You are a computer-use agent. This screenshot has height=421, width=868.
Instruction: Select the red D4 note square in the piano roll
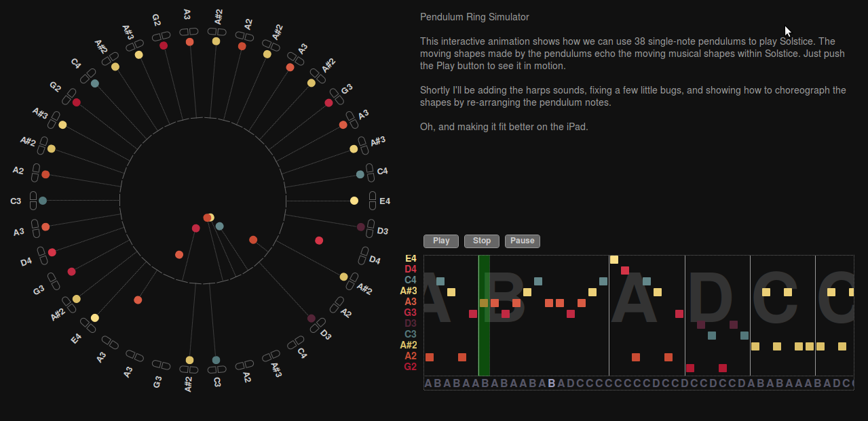click(625, 270)
